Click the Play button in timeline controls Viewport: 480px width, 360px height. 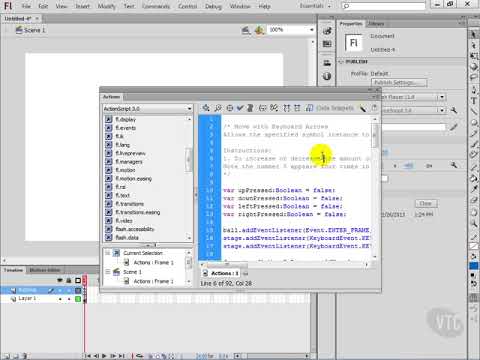(x=104, y=356)
